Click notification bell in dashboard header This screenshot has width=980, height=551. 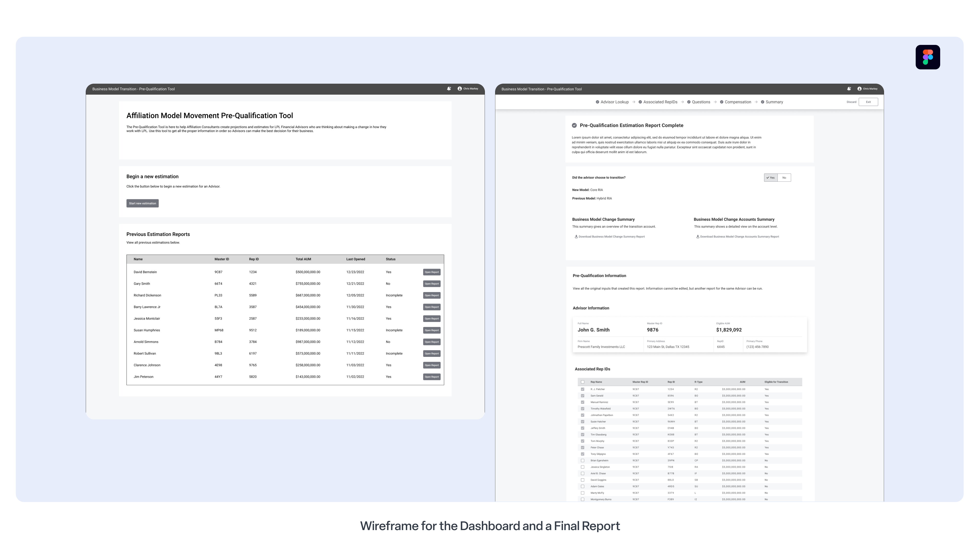click(449, 89)
